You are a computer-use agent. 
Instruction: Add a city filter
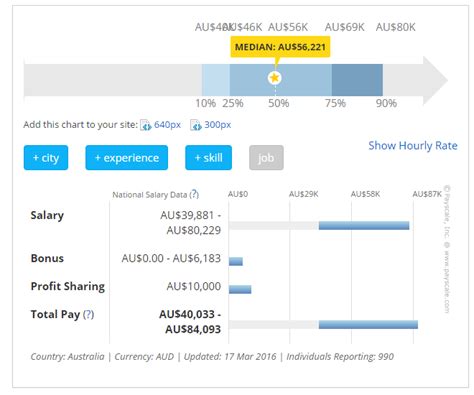[46, 158]
